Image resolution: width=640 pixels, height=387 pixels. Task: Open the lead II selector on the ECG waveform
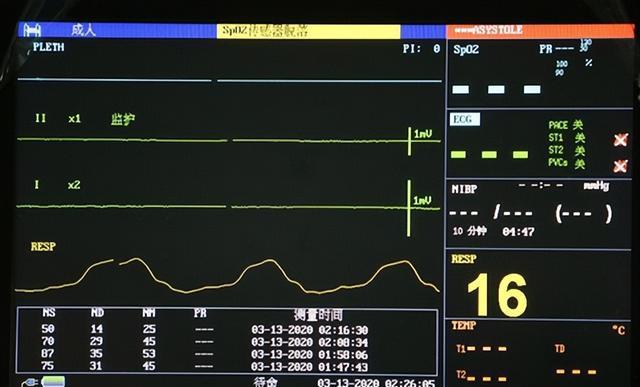pyautogui.click(x=40, y=118)
